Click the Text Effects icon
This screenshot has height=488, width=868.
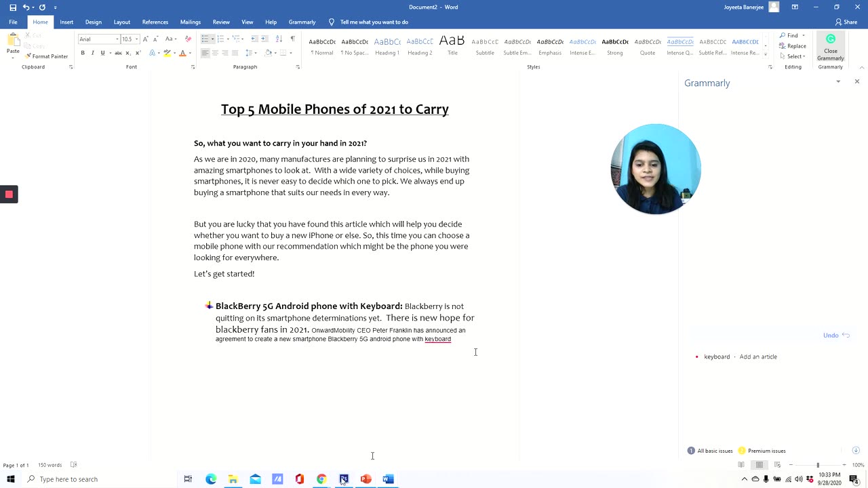tap(152, 53)
